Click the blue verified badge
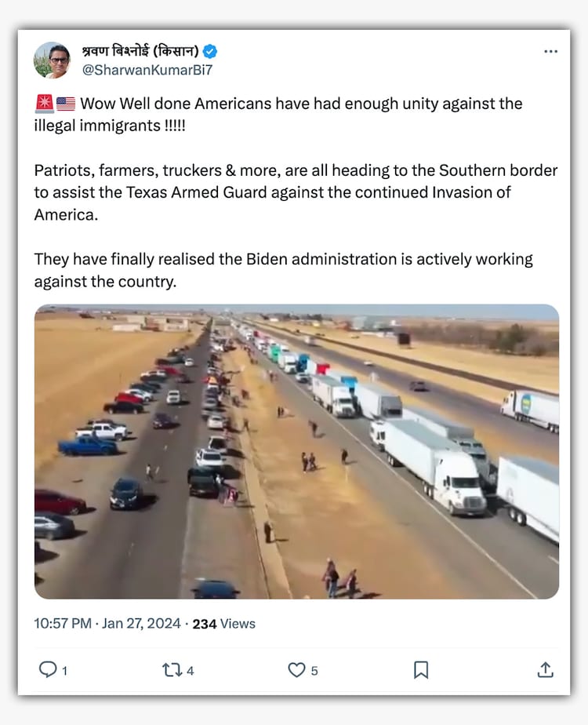The height and width of the screenshot is (725, 588). tap(210, 51)
